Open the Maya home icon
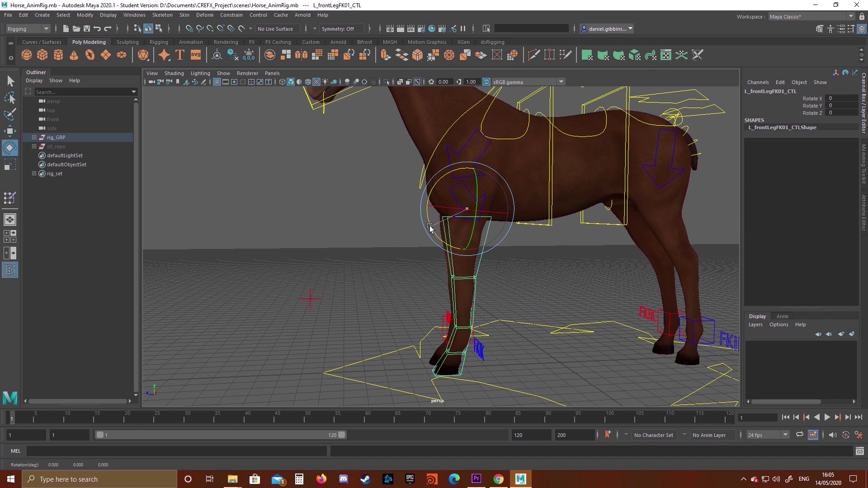Image resolution: width=868 pixels, height=488 pixels. (10, 398)
